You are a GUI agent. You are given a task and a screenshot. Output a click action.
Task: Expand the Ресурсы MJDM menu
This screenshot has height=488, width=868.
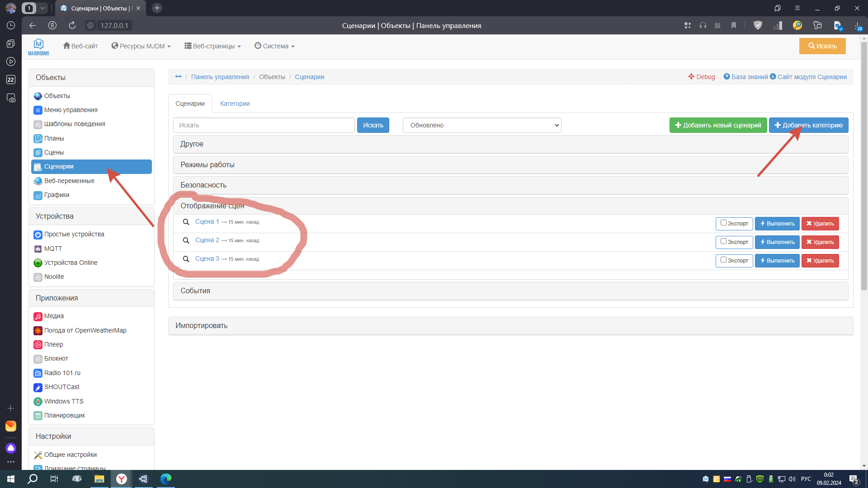(141, 46)
